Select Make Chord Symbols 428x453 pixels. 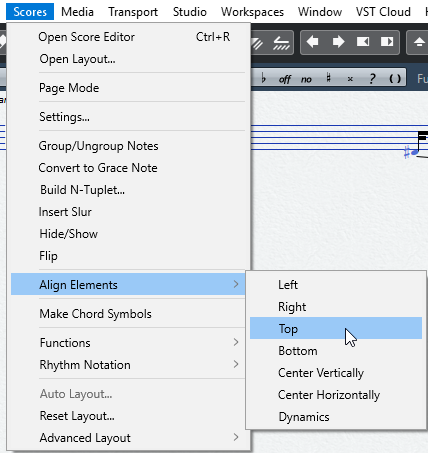(128, 314)
